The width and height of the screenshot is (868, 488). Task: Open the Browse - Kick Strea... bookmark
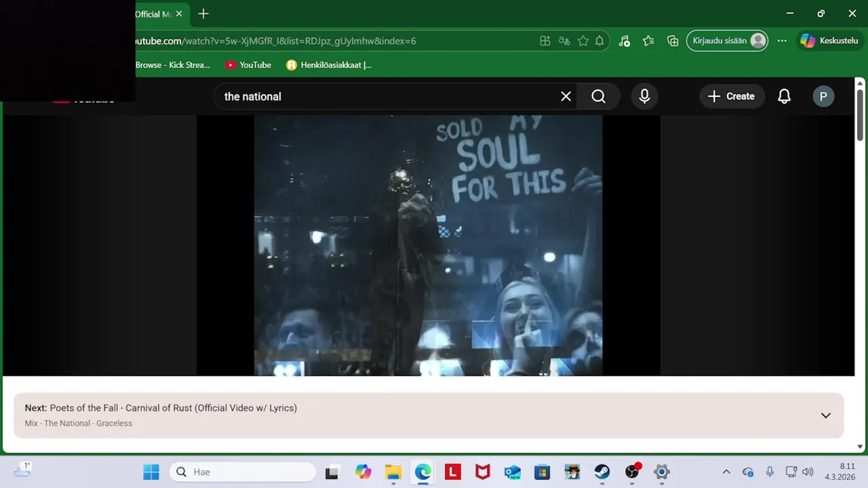[173, 65]
